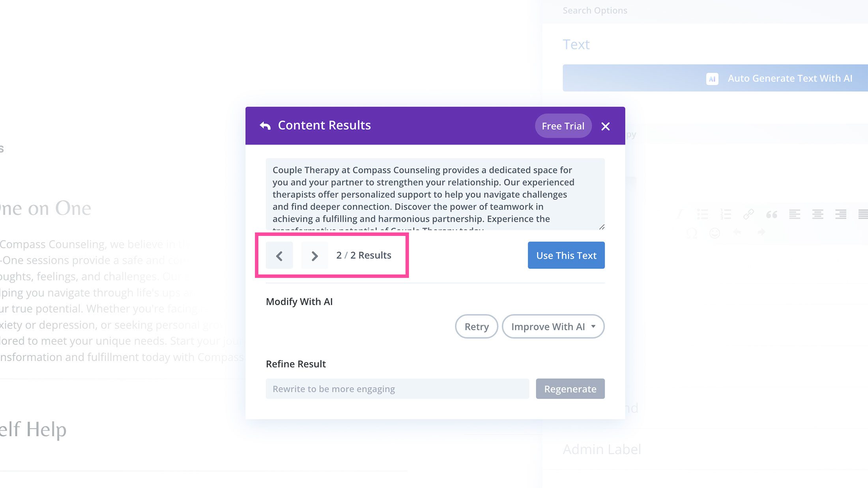
Task: Click the Use This Text button
Action: click(x=566, y=255)
